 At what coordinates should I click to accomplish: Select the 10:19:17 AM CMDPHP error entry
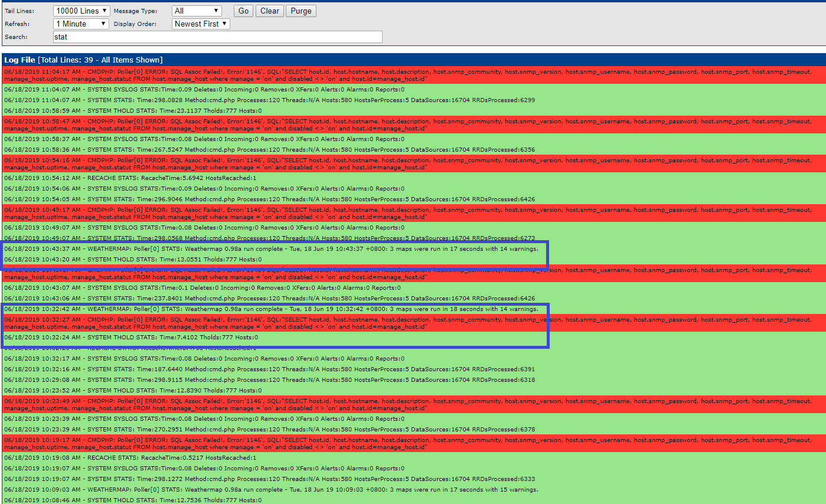point(413,443)
